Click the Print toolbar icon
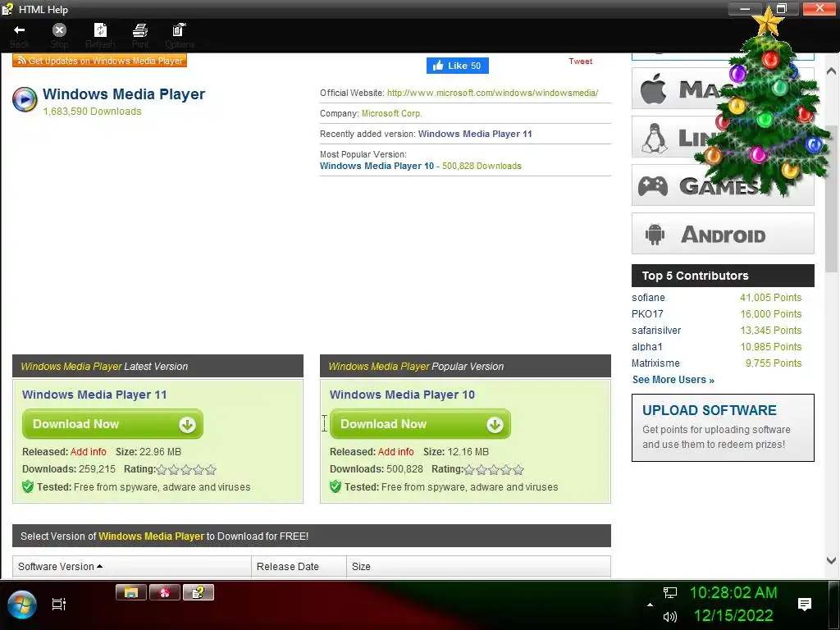Image resolution: width=840 pixels, height=630 pixels. click(x=140, y=30)
